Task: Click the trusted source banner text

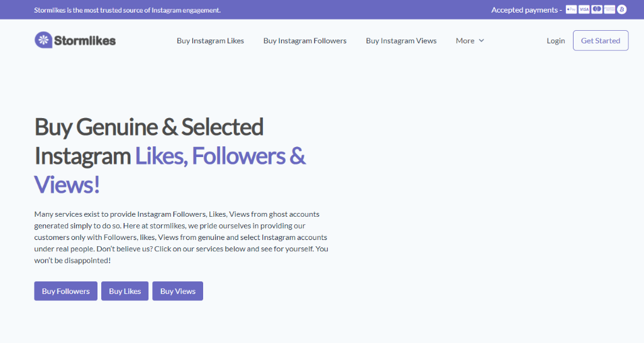Action: (127, 10)
